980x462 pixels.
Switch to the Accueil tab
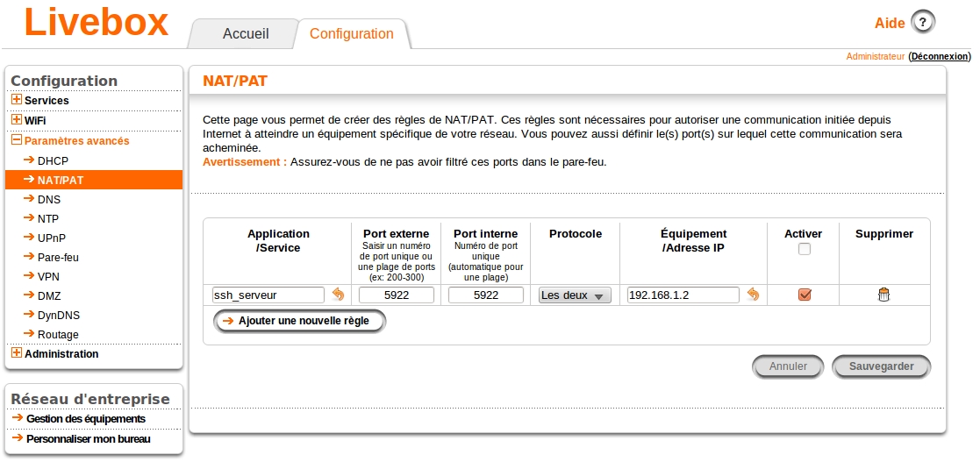pos(246,34)
